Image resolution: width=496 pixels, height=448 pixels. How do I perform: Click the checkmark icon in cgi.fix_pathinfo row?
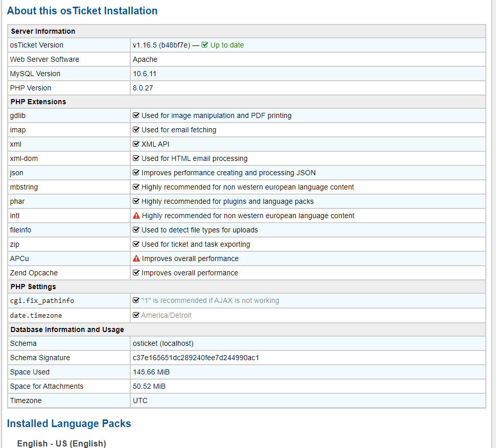(136, 300)
